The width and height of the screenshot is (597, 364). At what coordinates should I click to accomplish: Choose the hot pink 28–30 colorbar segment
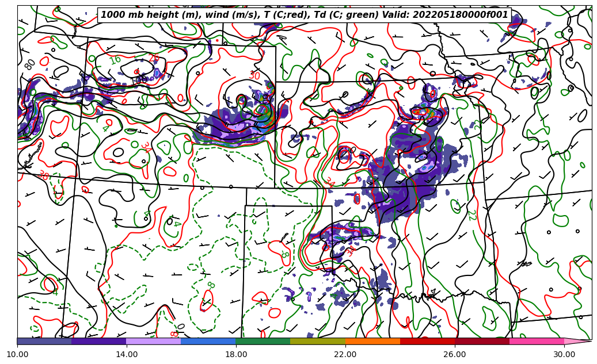click(x=537, y=341)
